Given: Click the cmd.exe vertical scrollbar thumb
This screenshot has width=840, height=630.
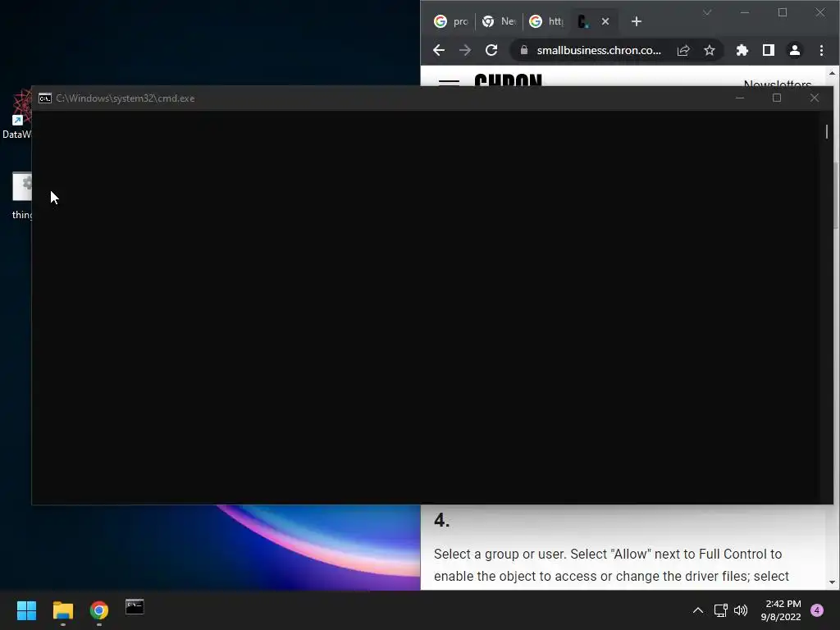Looking at the screenshot, I should coord(827,131).
